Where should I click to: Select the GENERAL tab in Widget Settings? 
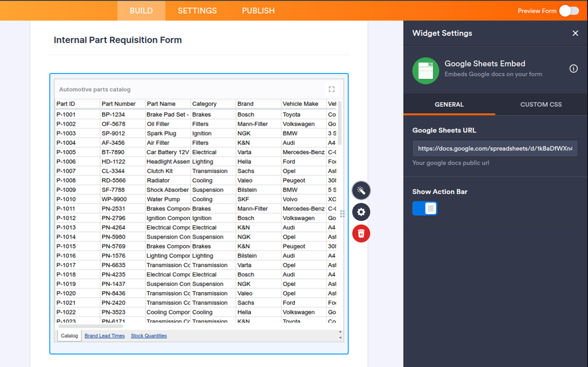(x=449, y=104)
